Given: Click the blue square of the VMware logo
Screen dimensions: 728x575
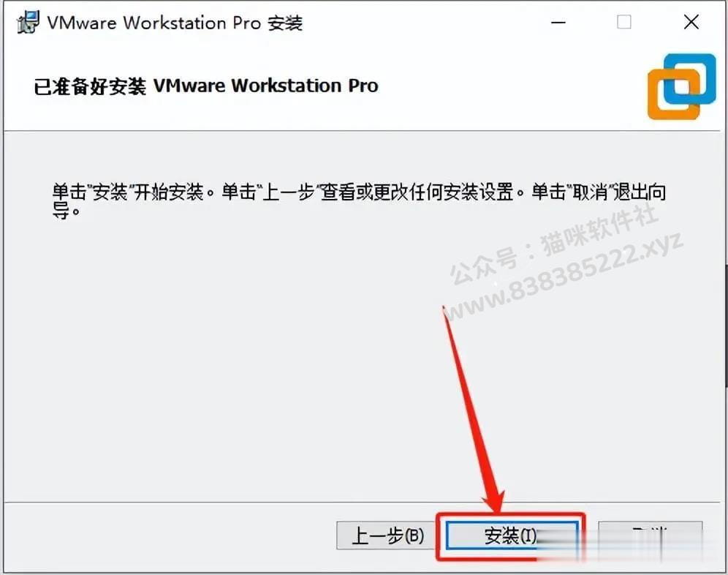Looking at the screenshot, I should 690,78.
